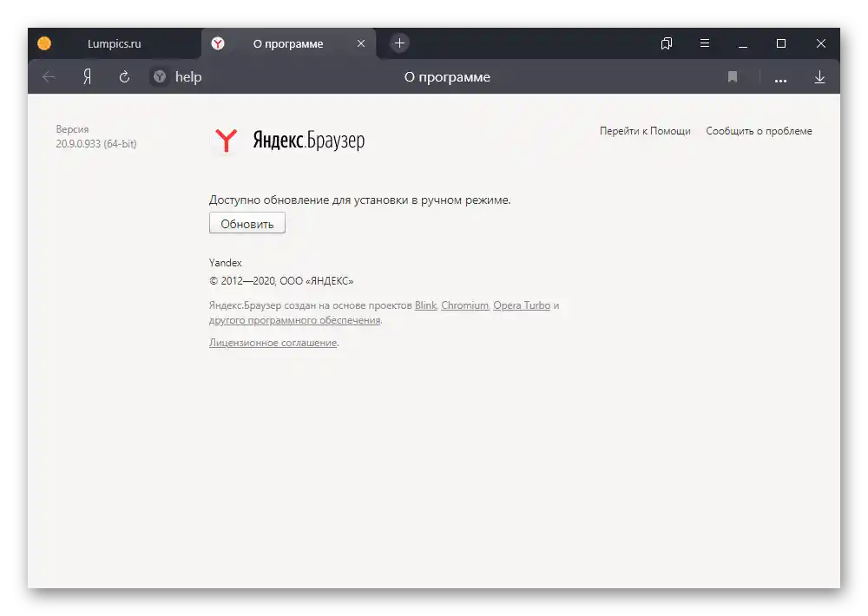Click the О программе page title in address bar
The image size is (868, 616).
447,77
